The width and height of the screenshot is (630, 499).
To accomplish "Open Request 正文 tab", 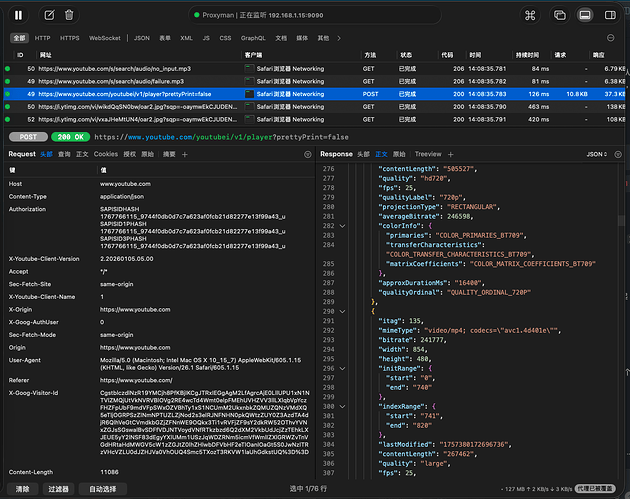I will tap(82, 154).
